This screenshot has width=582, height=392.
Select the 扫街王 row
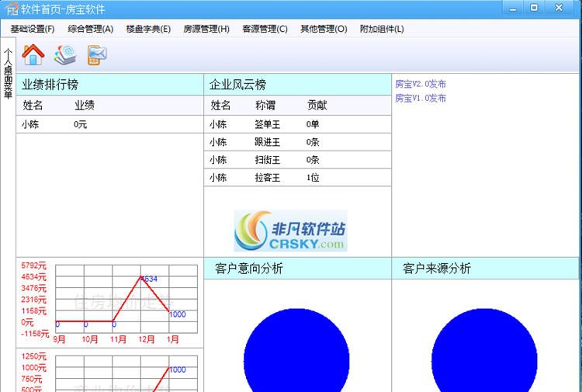298,160
